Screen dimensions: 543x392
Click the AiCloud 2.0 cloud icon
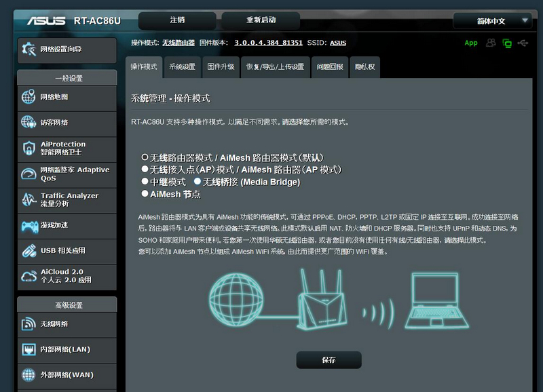(29, 276)
